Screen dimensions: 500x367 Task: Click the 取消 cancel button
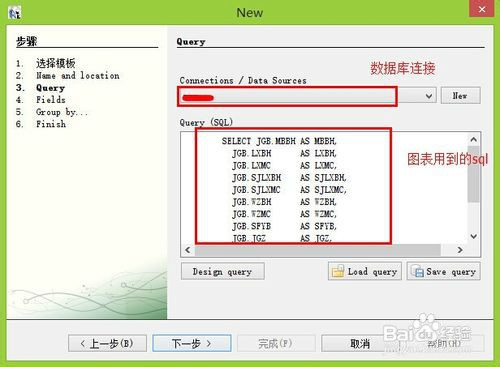click(x=360, y=343)
